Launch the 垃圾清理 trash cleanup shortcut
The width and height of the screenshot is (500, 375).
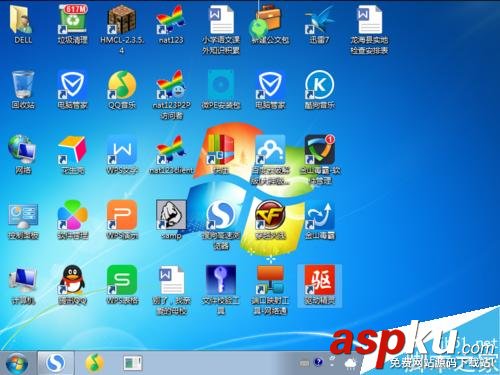pos(72,19)
